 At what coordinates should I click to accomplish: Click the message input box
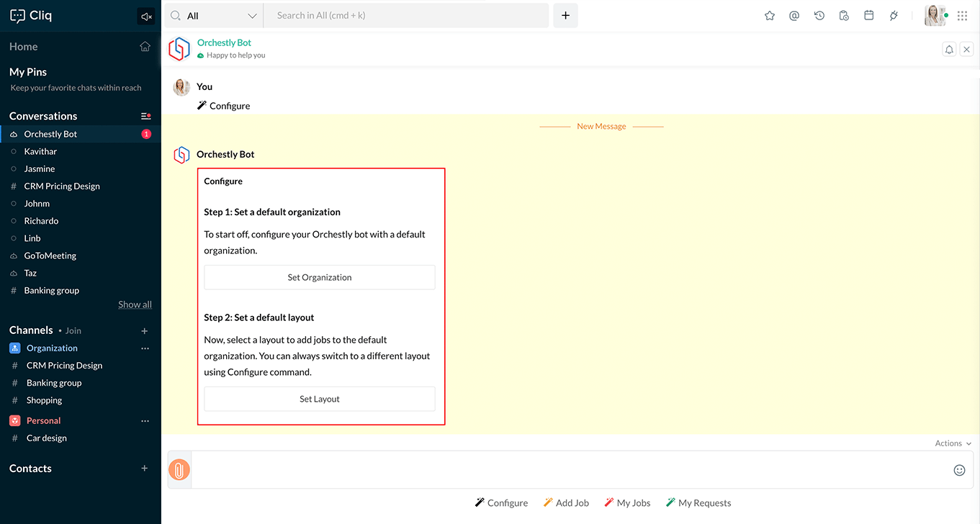coord(571,470)
